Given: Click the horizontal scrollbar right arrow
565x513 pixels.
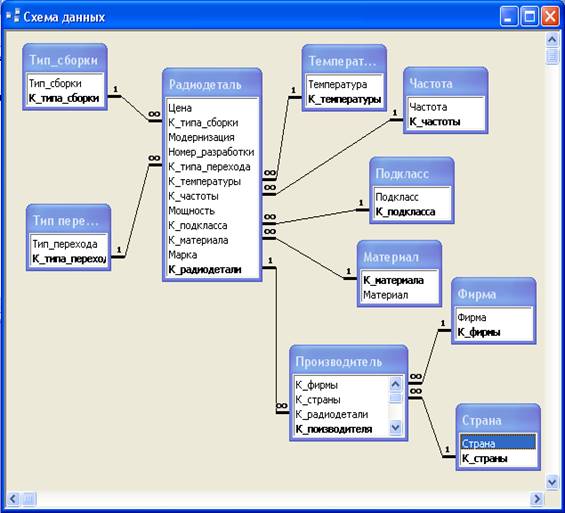Looking at the screenshot, I should 537,499.
